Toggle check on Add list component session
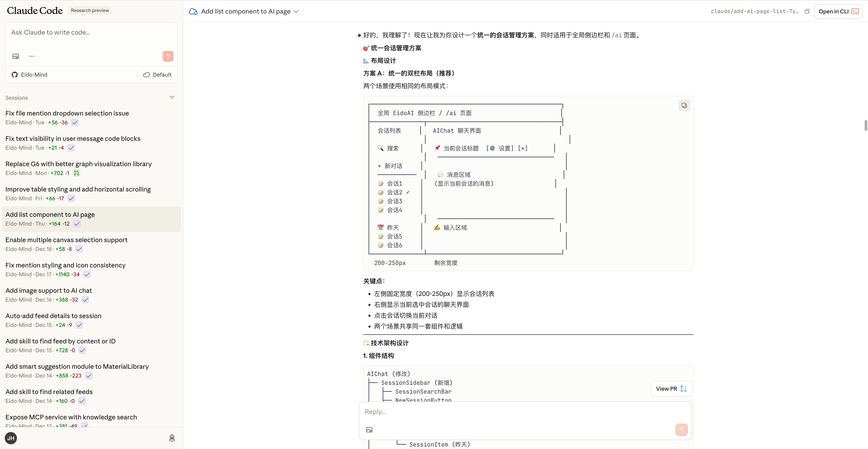This screenshot has height=449, width=868. pos(77,224)
